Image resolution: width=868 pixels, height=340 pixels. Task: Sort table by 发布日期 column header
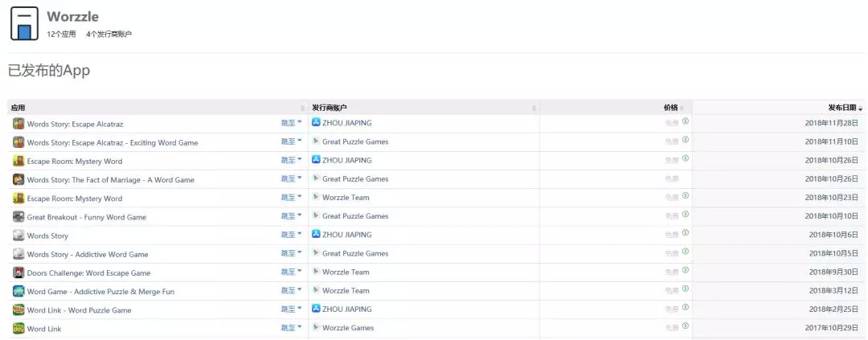(780, 108)
